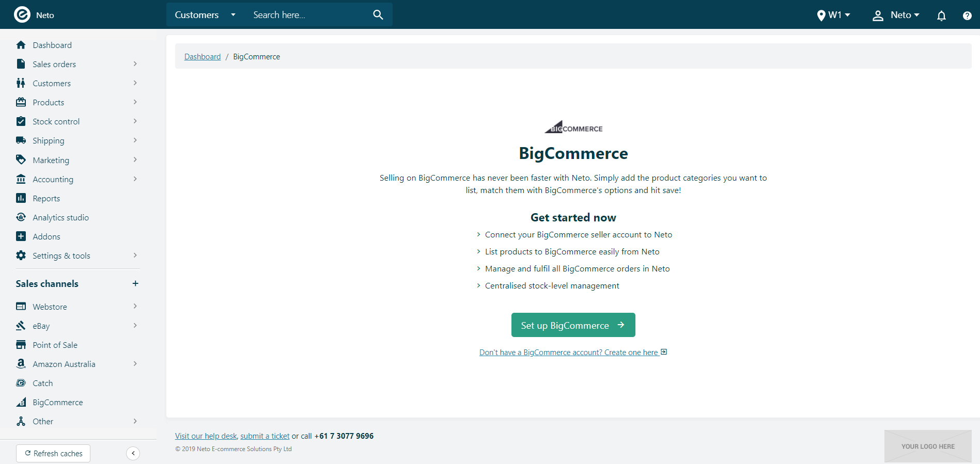Click the YOUR LOGO HERE placeholder

[x=928, y=446]
